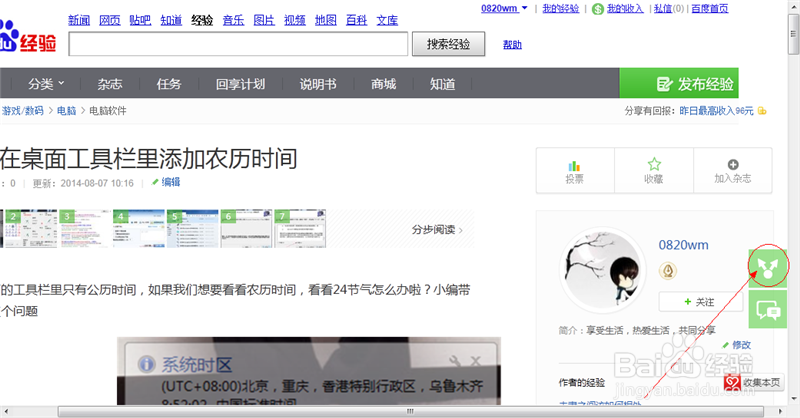Viewport: 800px width, 418px height.
Task: Click the 我的经验 link
Action: pyautogui.click(x=561, y=8)
